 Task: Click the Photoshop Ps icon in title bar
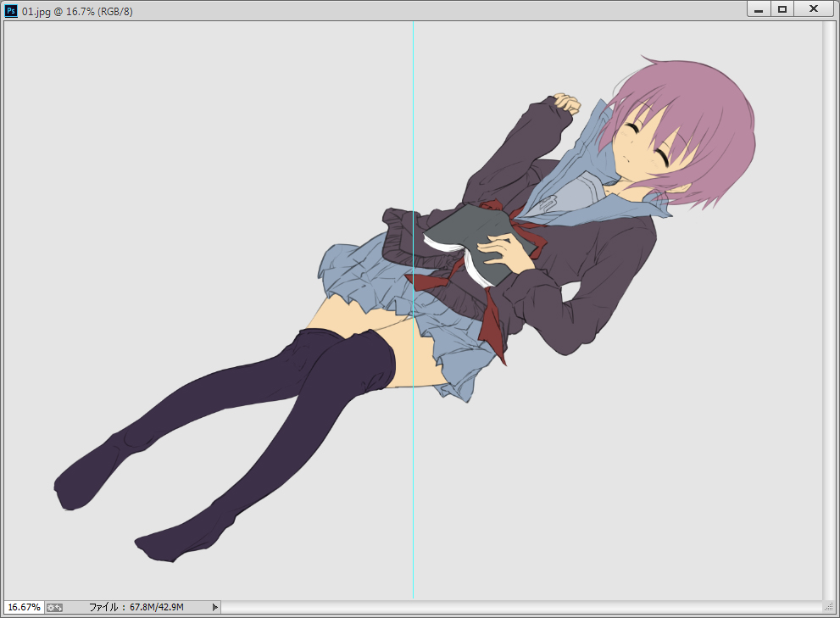coord(11,11)
